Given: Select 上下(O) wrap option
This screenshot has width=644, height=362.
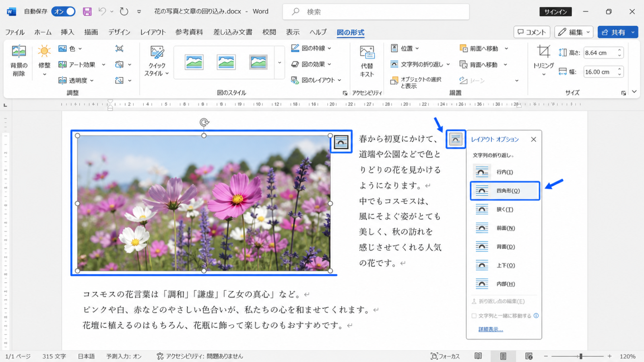Looking at the screenshot, I should tap(505, 265).
